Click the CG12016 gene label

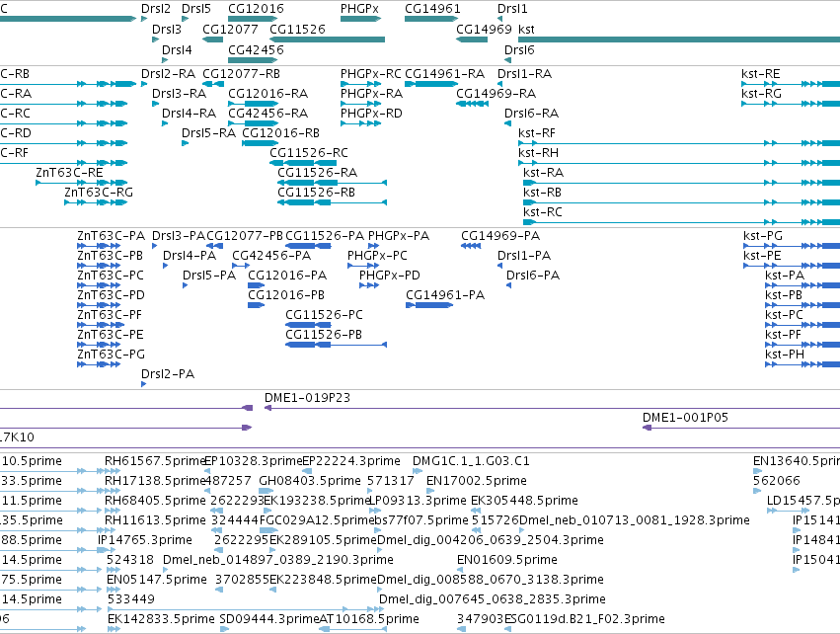pyautogui.click(x=256, y=9)
